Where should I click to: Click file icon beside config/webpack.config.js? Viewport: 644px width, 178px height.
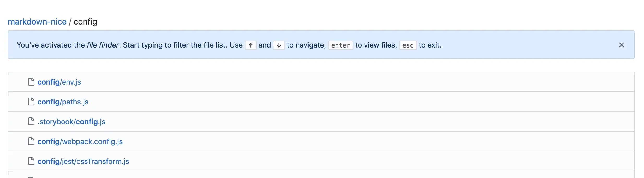pos(31,141)
